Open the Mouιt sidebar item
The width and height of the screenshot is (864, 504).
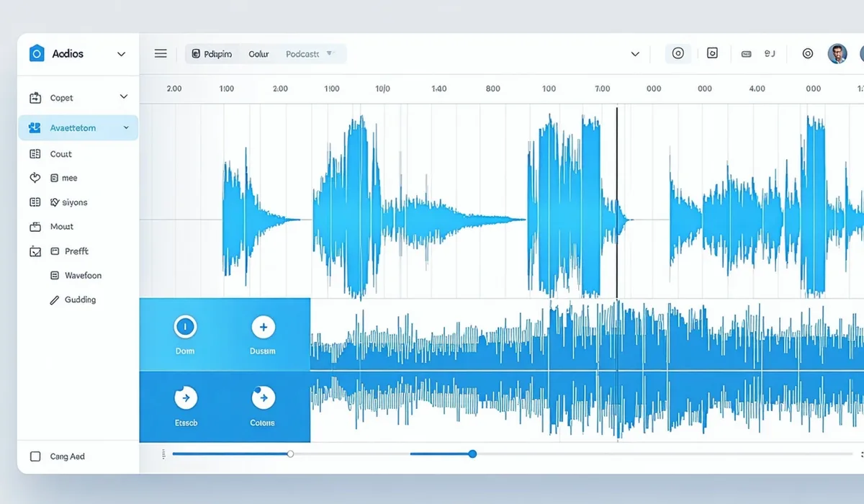click(x=62, y=227)
